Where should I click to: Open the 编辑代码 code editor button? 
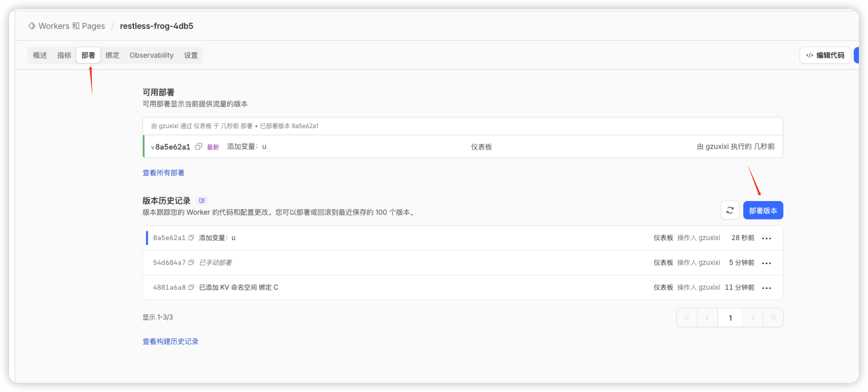coord(825,55)
